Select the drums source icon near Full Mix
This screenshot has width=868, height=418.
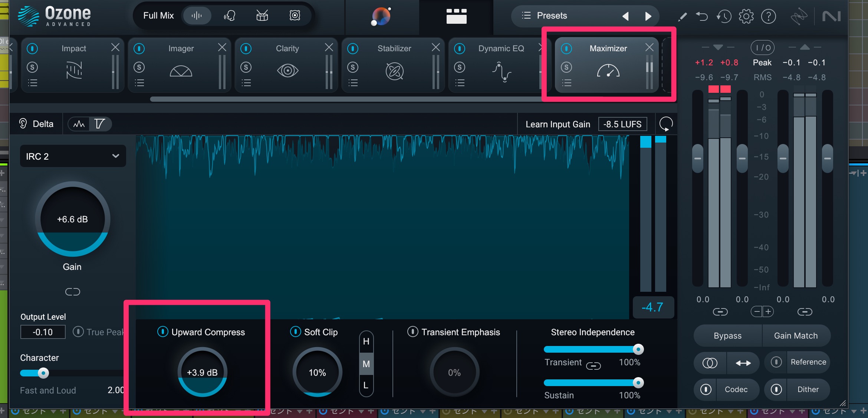(262, 15)
